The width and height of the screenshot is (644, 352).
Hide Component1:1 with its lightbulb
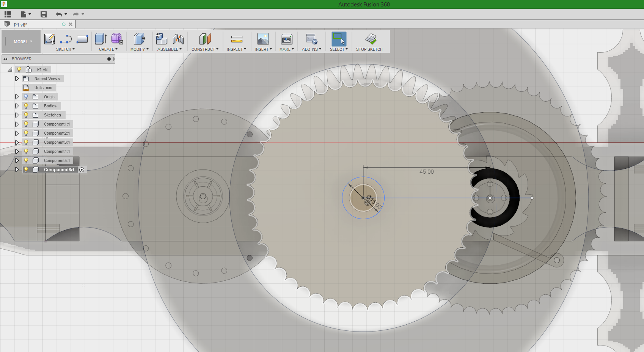[x=26, y=124]
